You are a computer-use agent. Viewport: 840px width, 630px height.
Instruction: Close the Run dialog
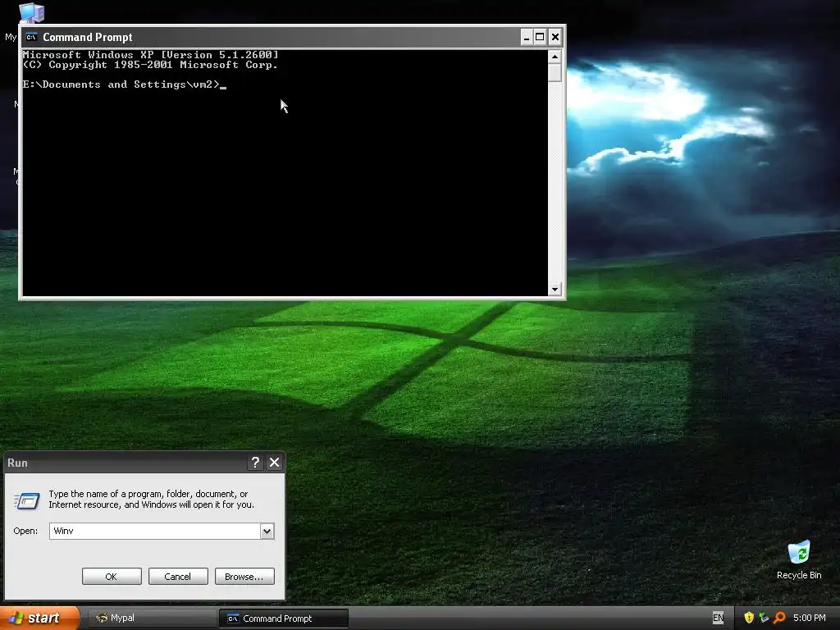tap(274, 463)
